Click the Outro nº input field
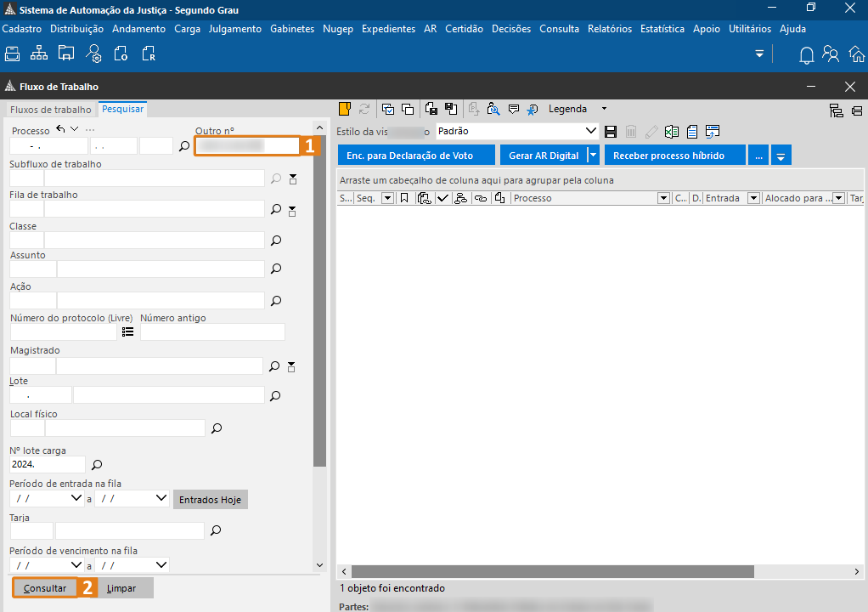This screenshot has height=612, width=868. pyautogui.click(x=246, y=146)
